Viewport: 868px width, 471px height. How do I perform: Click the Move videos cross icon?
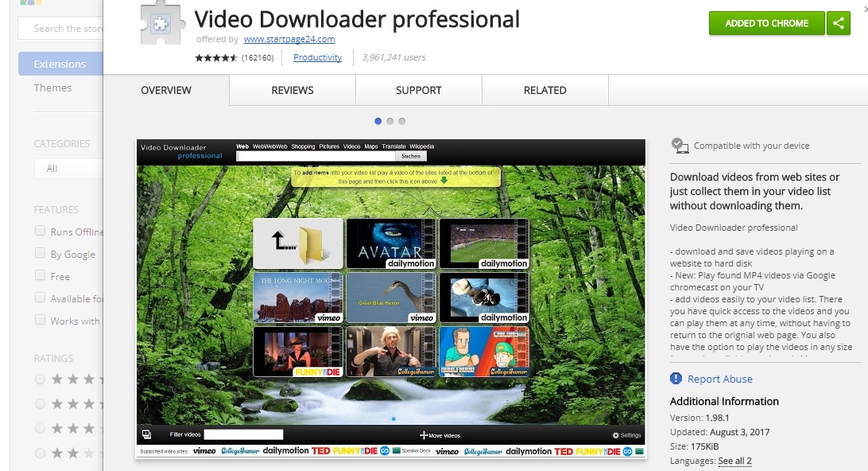click(x=424, y=435)
